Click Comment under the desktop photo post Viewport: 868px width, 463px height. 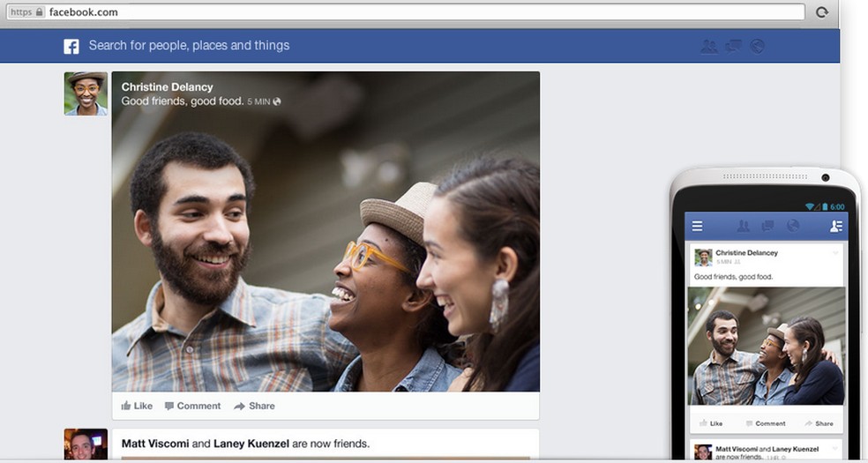(x=192, y=406)
